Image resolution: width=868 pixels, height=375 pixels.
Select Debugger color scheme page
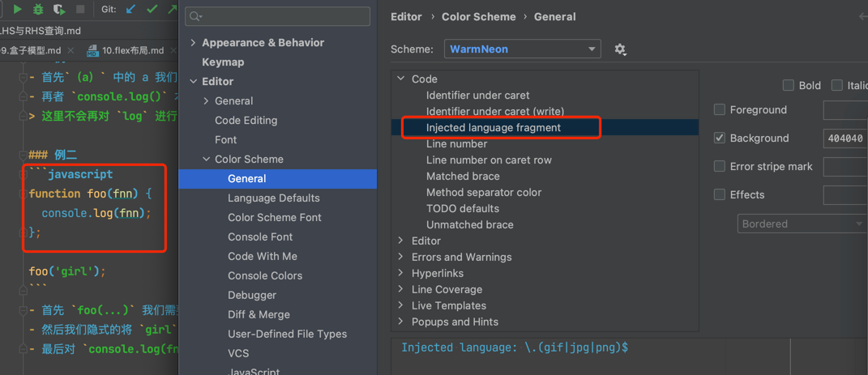[252, 295]
